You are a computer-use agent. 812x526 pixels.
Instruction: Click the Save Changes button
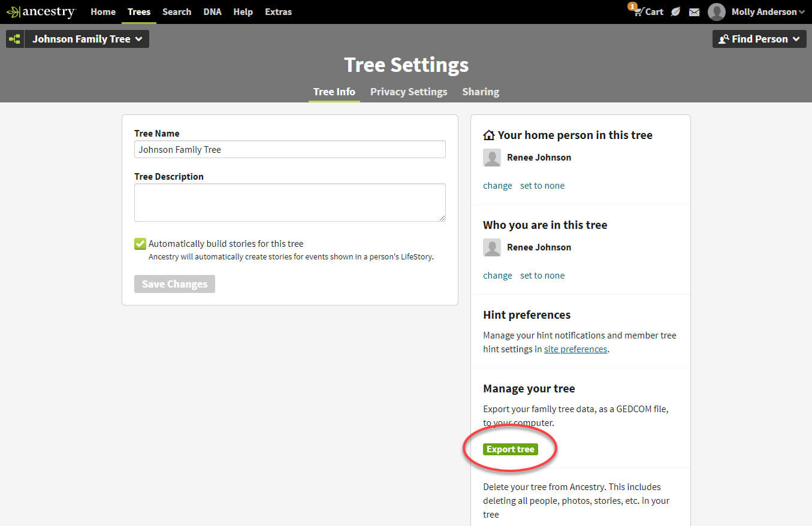tap(174, 284)
